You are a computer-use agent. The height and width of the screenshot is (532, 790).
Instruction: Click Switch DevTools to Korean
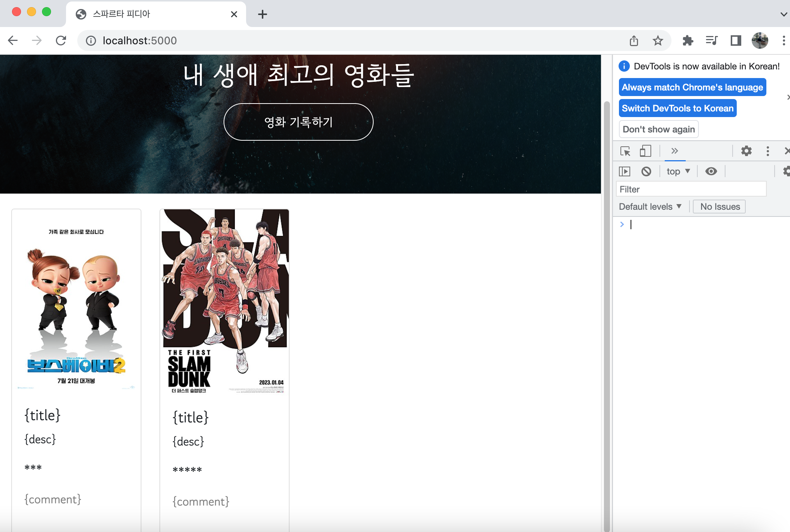click(x=677, y=108)
